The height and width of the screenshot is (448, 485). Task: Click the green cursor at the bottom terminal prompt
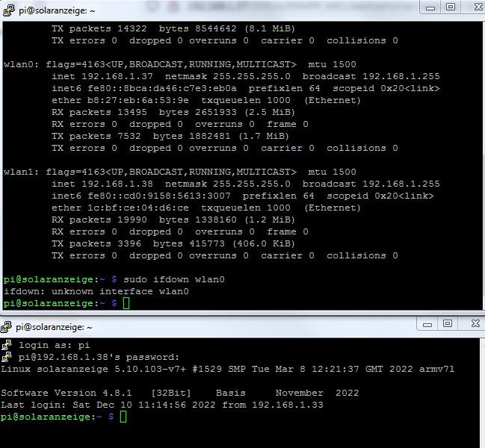[x=123, y=417]
